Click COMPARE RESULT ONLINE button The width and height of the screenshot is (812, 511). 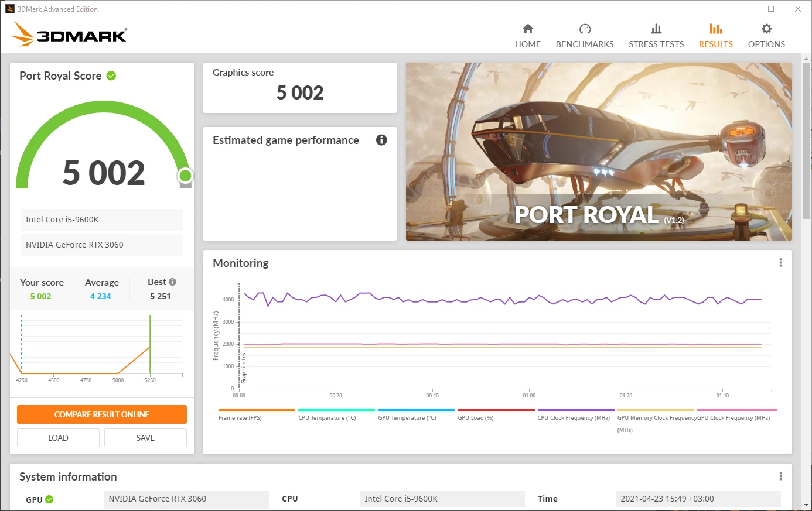point(102,414)
